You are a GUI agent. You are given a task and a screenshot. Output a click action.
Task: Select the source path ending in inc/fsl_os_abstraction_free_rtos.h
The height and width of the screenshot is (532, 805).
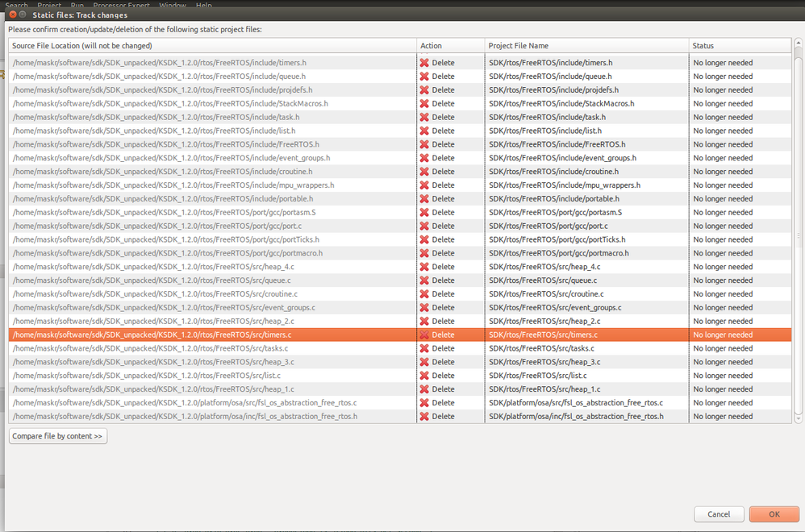point(185,417)
